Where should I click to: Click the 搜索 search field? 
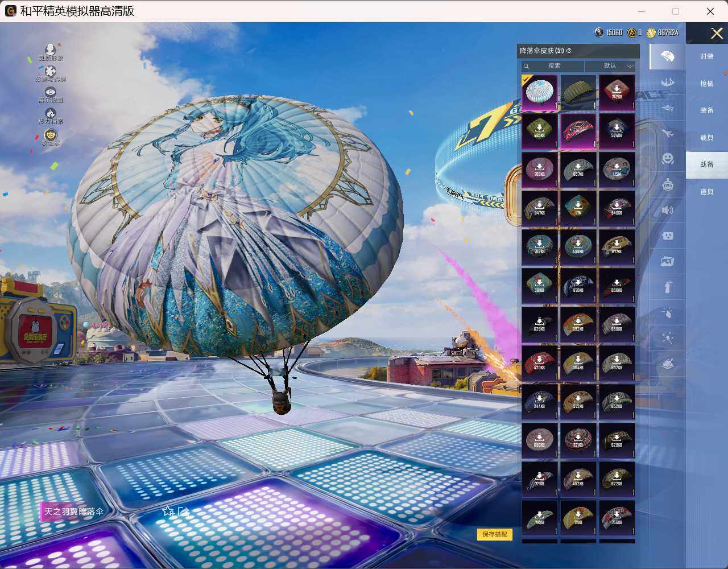pos(553,66)
